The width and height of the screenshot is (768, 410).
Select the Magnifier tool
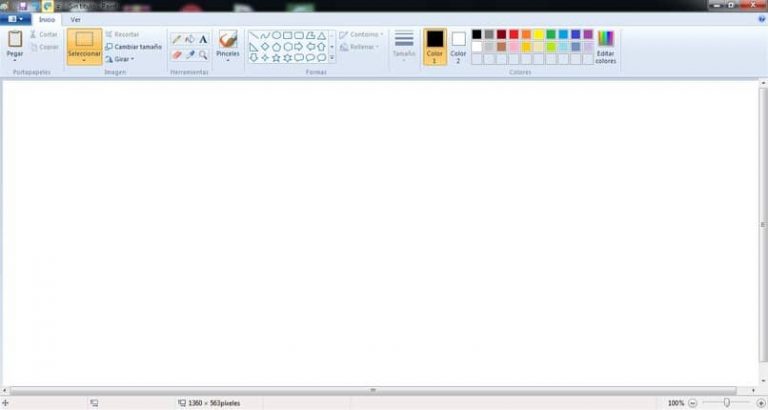(x=203, y=55)
